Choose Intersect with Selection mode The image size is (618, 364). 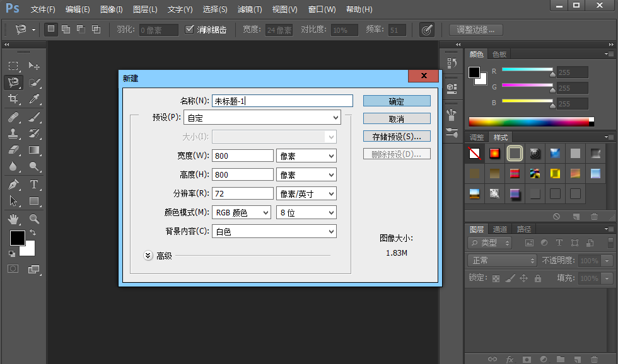[96, 29]
